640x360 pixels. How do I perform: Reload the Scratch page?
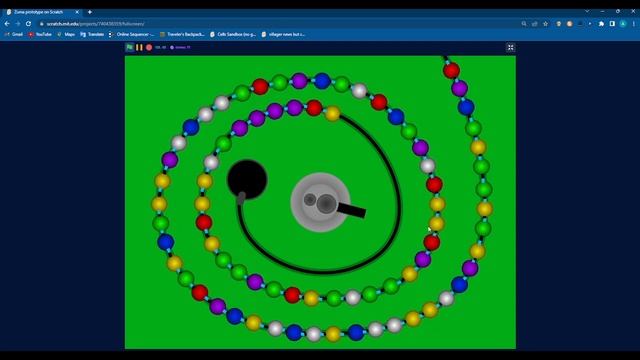pos(28,24)
